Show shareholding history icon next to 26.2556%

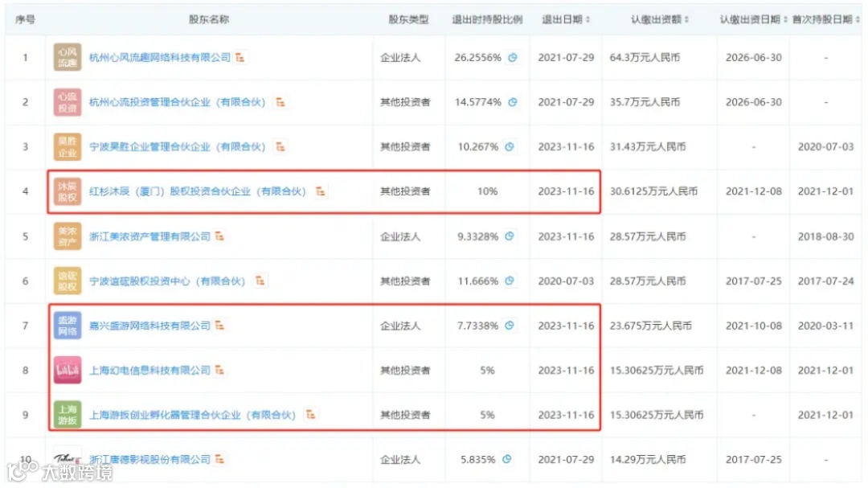pyautogui.click(x=513, y=57)
